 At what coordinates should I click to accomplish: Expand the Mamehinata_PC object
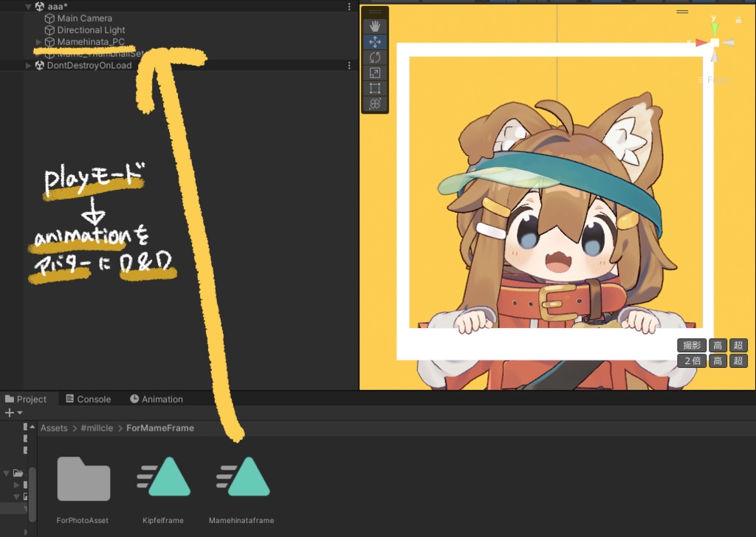[38, 42]
